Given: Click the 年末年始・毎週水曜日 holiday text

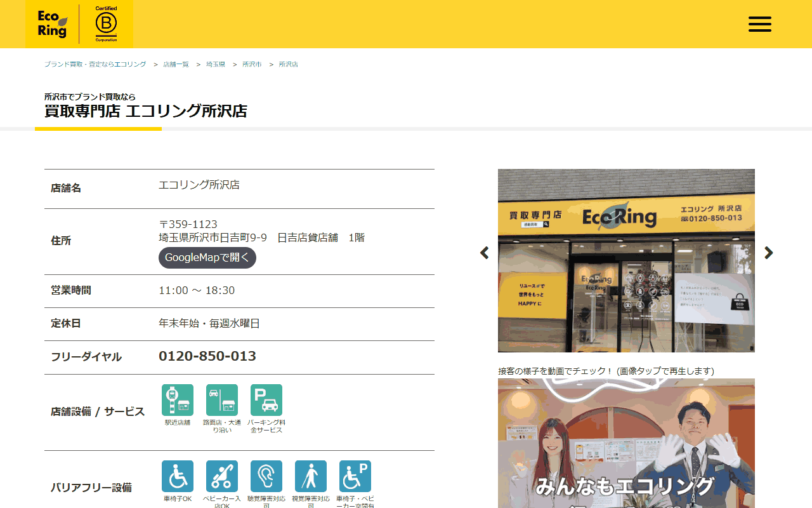Looking at the screenshot, I should click(x=209, y=324).
